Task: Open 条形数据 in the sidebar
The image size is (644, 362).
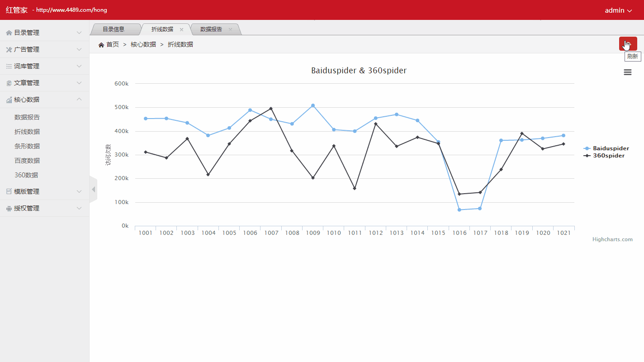Action: (27, 147)
